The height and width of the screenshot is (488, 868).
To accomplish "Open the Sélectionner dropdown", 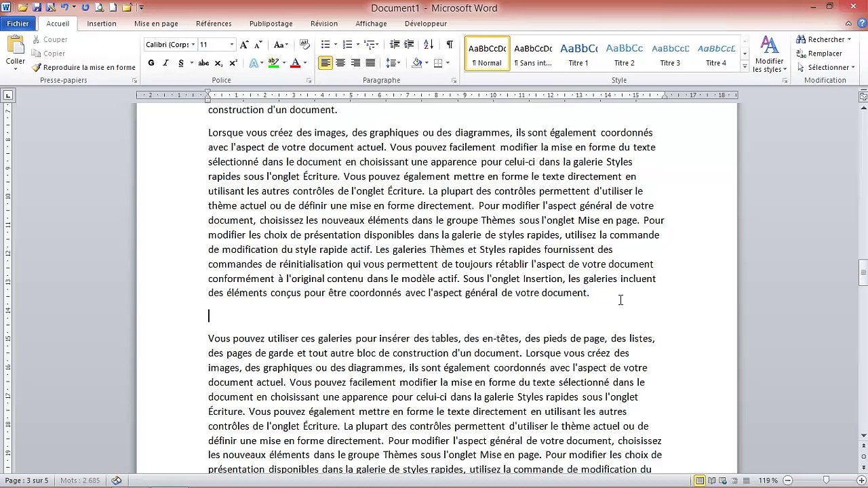I will pos(825,68).
